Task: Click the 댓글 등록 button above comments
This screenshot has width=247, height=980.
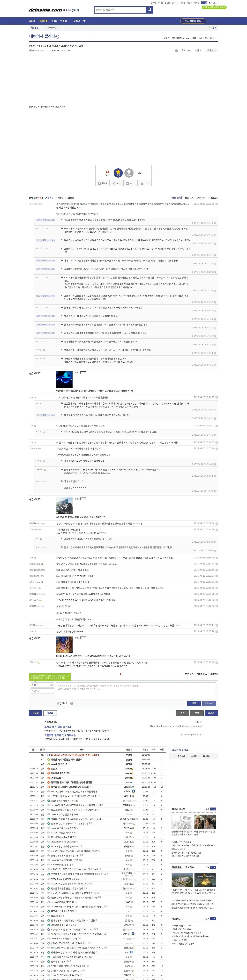Action: (176, 198)
